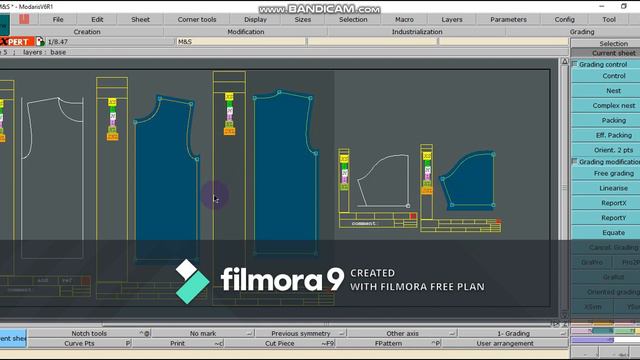Image resolution: width=640 pixels, height=360 pixels.
Task: Click the size bar beside outlined sleeve
Action: pos(344,173)
